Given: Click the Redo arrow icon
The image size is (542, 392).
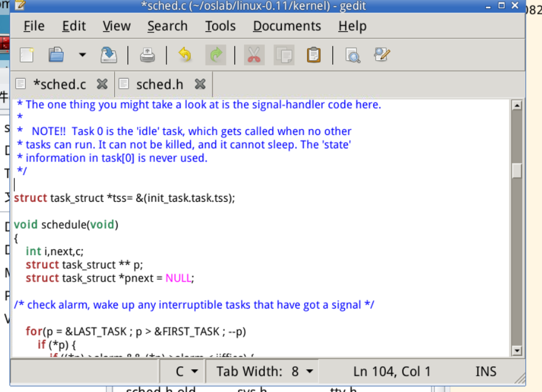Looking at the screenshot, I should [215, 55].
